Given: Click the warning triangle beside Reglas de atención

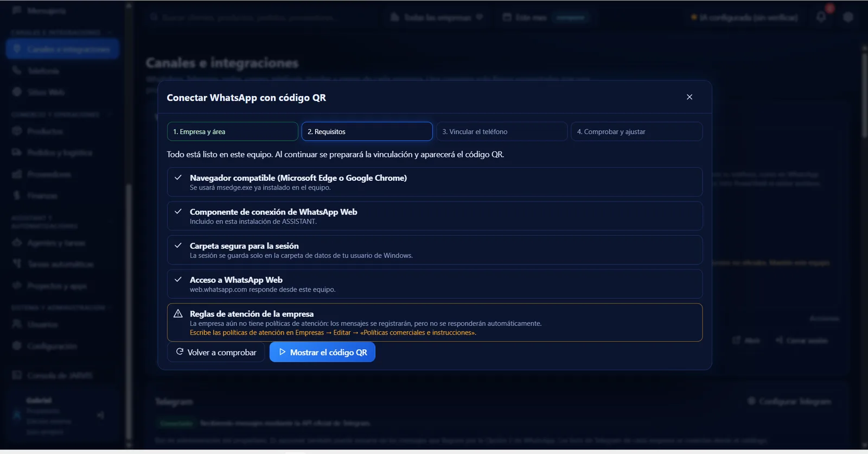Looking at the screenshot, I should click(178, 313).
